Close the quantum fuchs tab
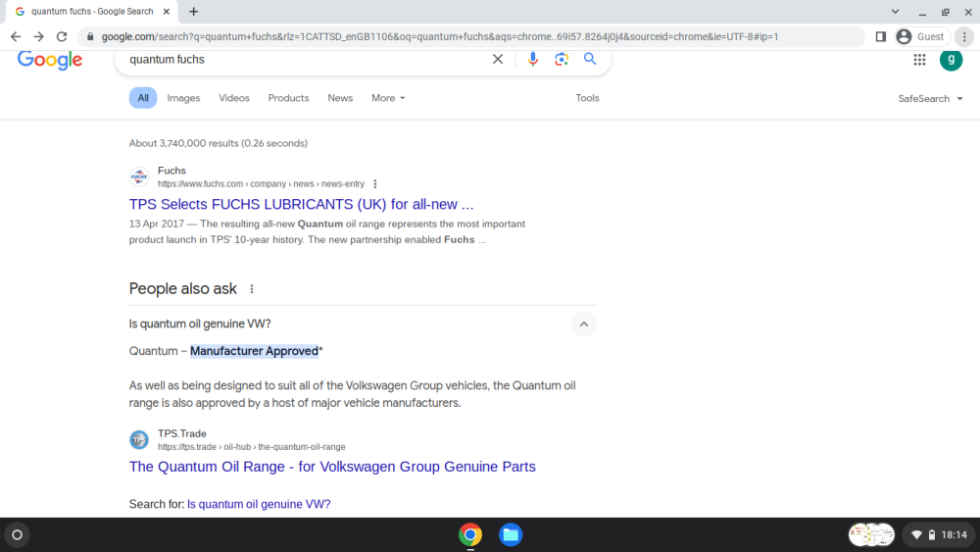 coord(167,11)
